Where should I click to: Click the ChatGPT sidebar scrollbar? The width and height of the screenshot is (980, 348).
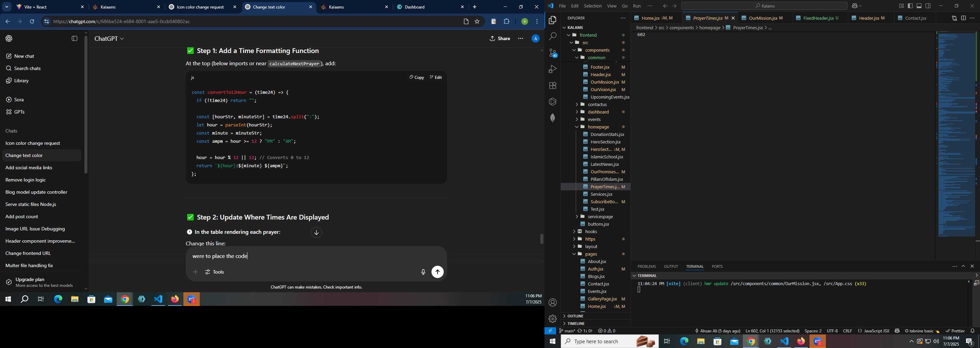(x=86, y=105)
